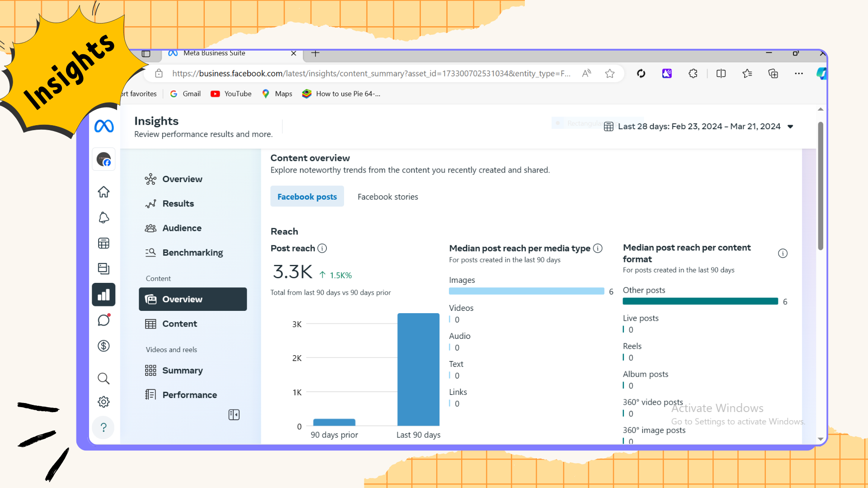Image resolution: width=868 pixels, height=488 pixels.
Task: Expand the Last 28 days date dropdown
Action: [x=790, y=127]
